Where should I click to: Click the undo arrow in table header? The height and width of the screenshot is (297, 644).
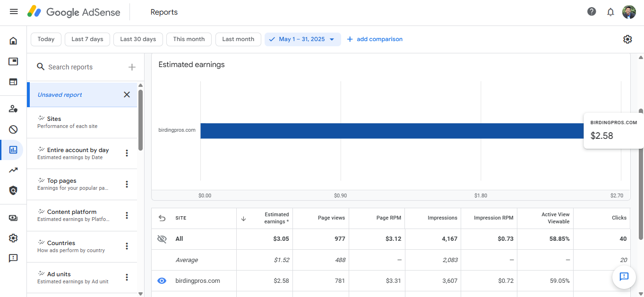point(162,218)
